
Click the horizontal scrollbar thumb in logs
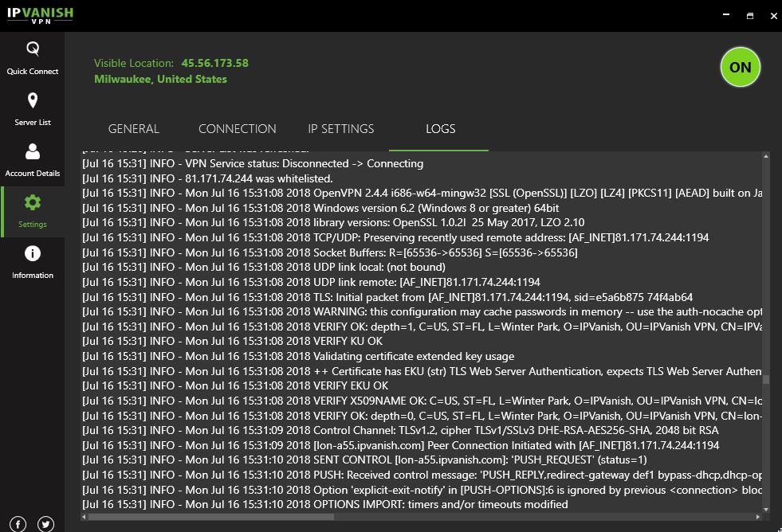click(211, 517)
